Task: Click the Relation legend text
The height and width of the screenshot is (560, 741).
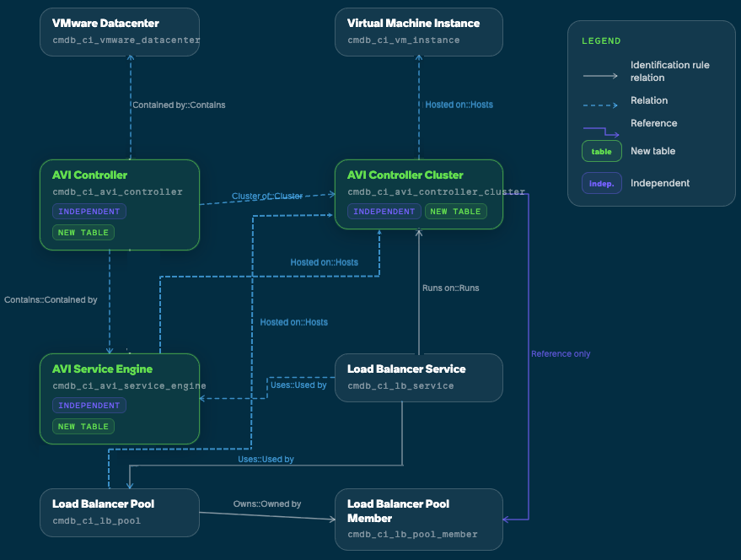Action: point(649,100)
